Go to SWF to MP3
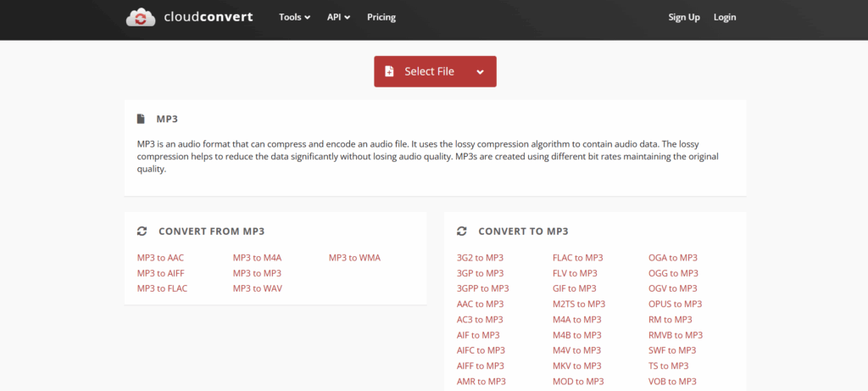 (x=672, y=350)
